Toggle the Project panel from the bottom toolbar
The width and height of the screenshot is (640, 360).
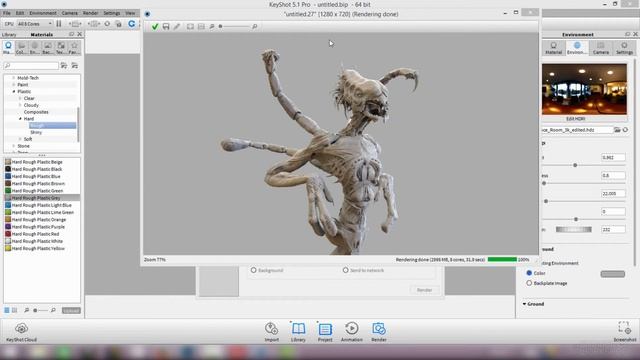[x=325, y=331]
